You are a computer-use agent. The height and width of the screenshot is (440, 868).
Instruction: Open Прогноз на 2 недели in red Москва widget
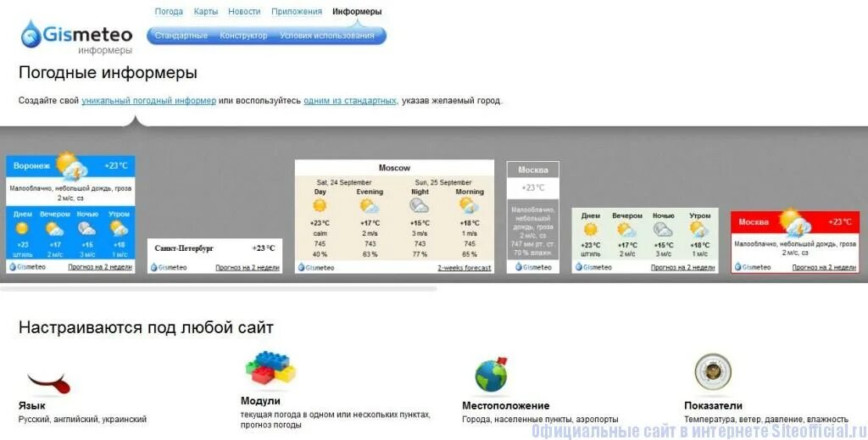824,267
